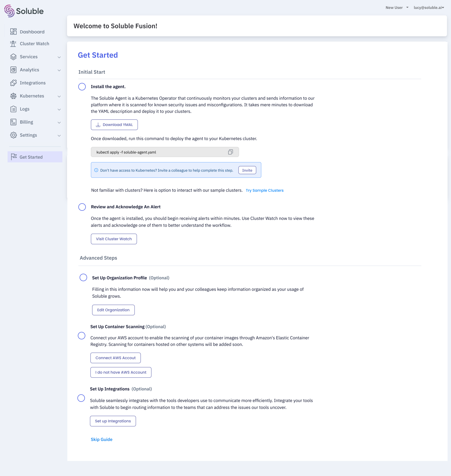This screenshot has width=451, height=476.
Task: Click I do not have AWS Account
Action: tap(121, 372)
